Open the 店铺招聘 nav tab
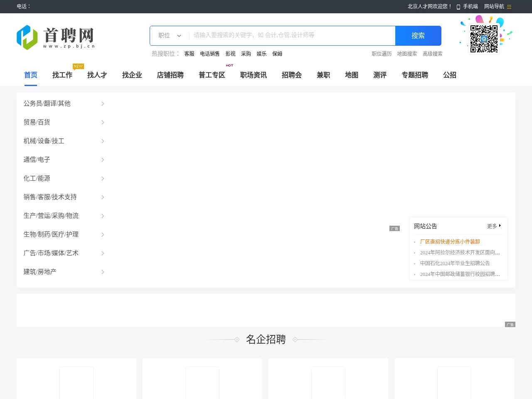This screenshot has width=532, height=399. [x=170, y=75]
